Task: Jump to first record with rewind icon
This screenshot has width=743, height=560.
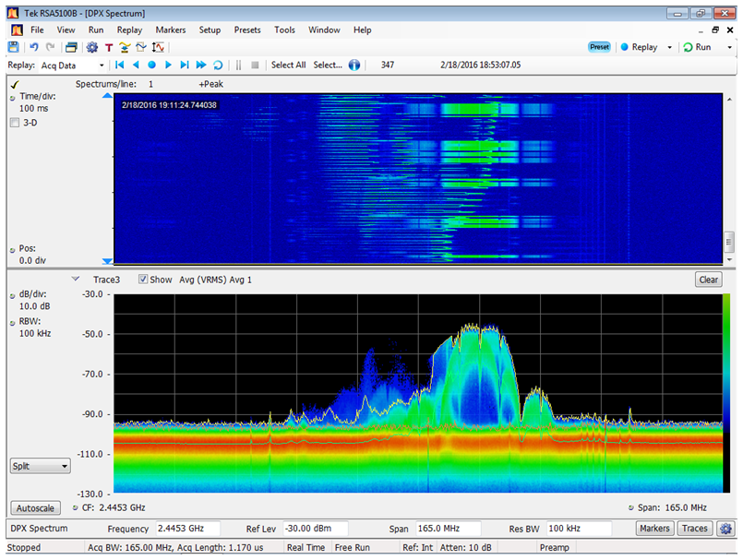Action: (120, 65)
